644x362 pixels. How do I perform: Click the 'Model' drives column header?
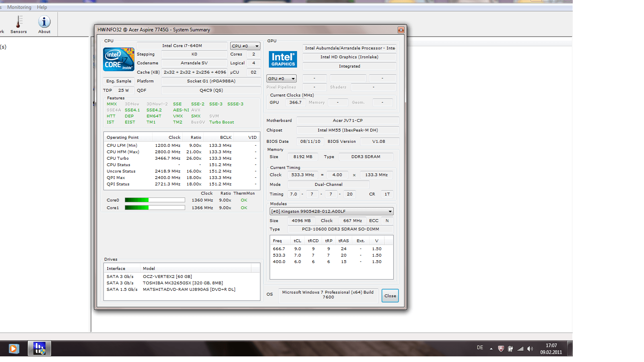point(196,268)
